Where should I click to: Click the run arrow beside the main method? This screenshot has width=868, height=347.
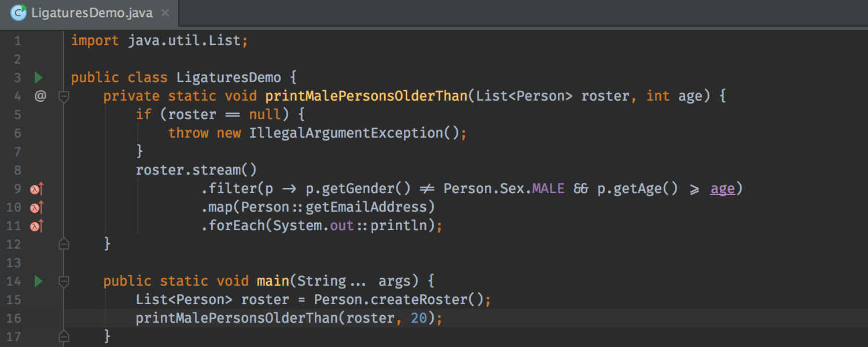38,281
